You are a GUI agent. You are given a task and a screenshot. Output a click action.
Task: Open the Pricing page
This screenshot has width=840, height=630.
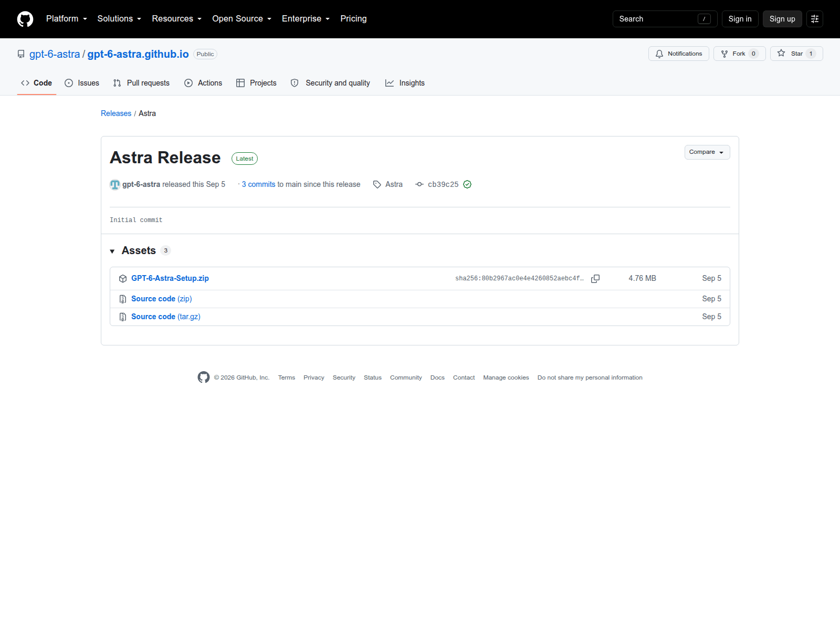(353, 19)
